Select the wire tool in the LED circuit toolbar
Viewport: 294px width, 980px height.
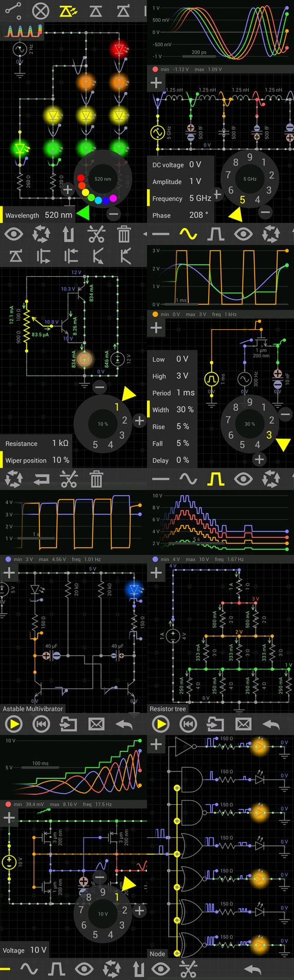[13, 10]
